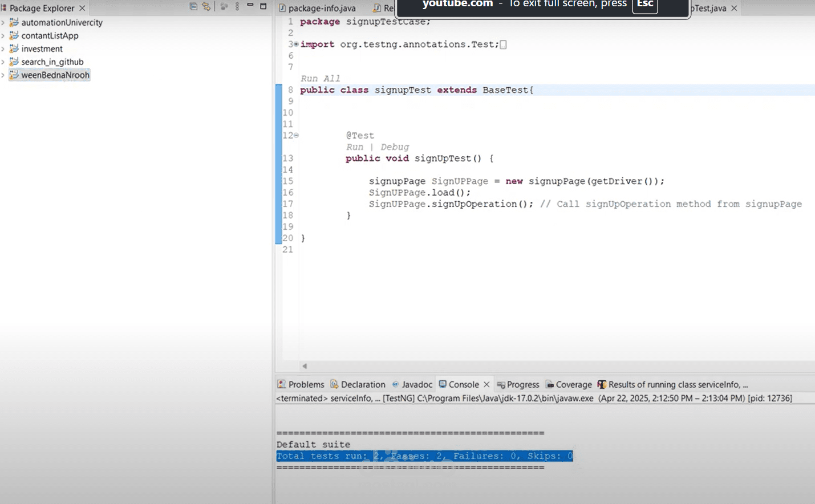Click the package-info.java file icon
The height and width of the screenshot is (504, 815).
click(x=282, y=8)
